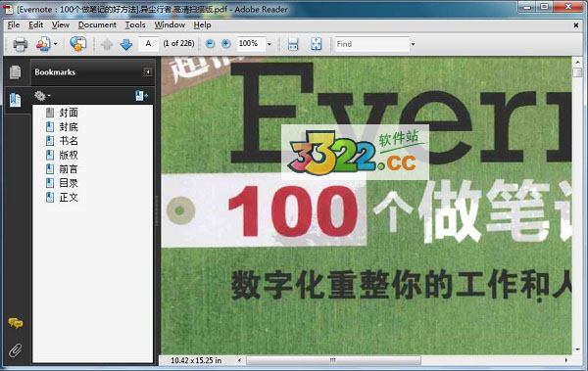
Task: Minimize the Adobe Reader window
Action: [527, 7]
